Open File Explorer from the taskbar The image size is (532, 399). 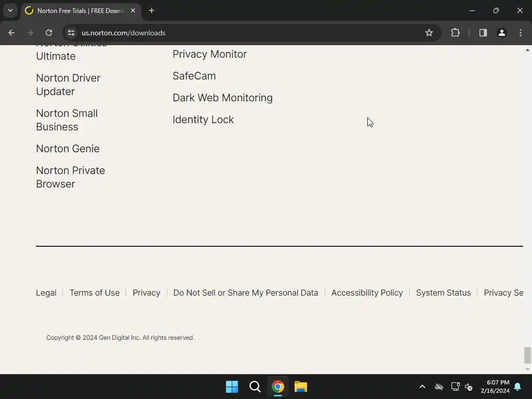(301, 387)
